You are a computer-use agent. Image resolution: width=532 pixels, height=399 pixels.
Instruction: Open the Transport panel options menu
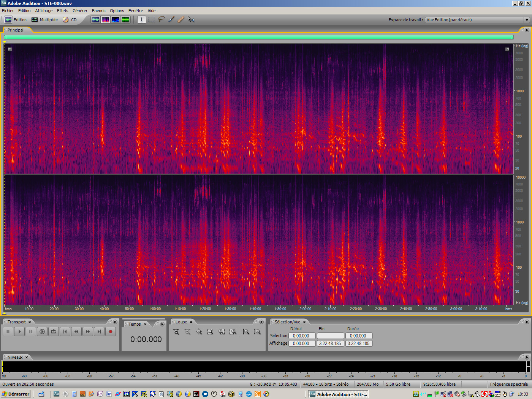click(115, 322)
